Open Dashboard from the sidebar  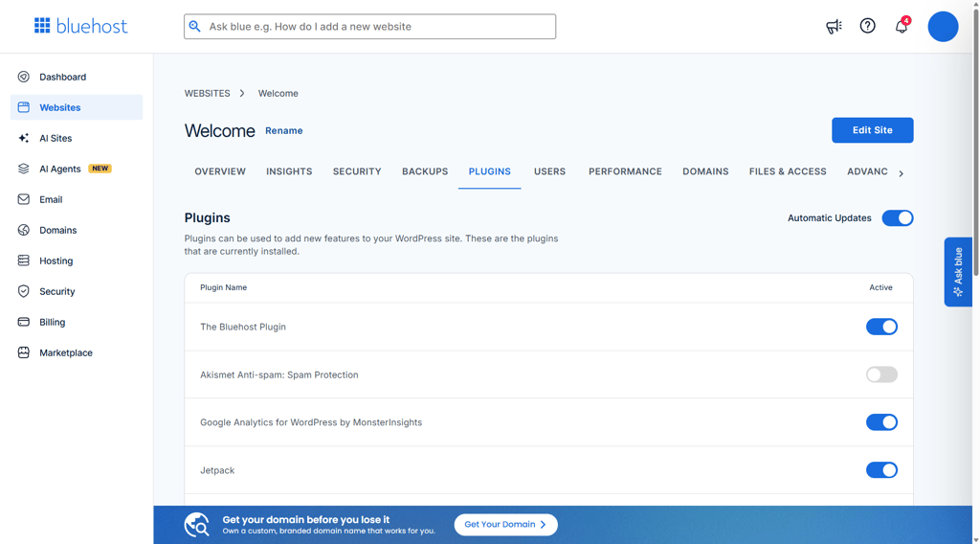tap(77, 77)
